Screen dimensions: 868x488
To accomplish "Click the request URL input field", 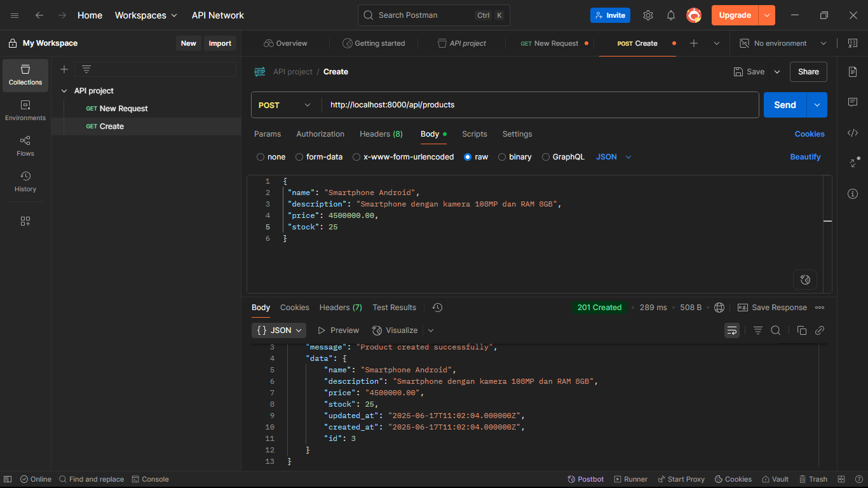I will 540,105.
